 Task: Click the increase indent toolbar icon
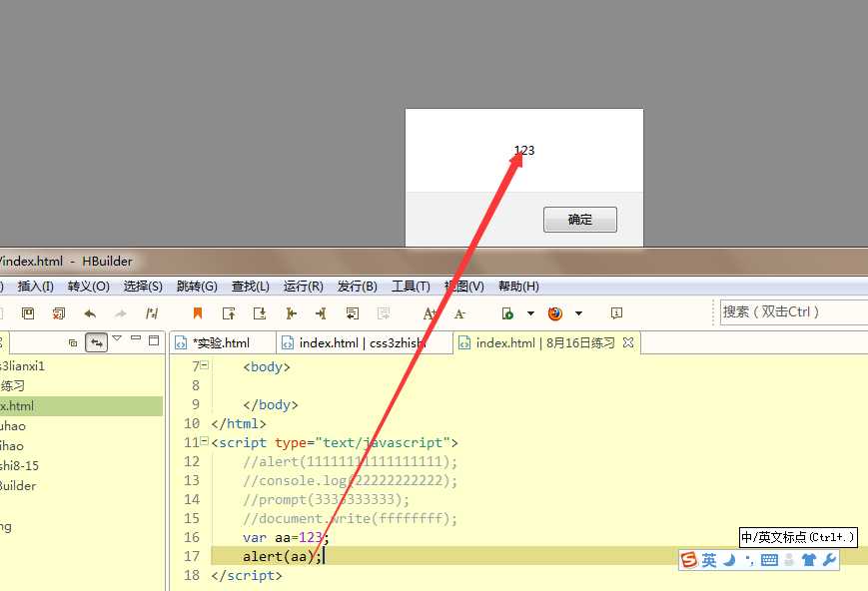(x=321, y=313)
